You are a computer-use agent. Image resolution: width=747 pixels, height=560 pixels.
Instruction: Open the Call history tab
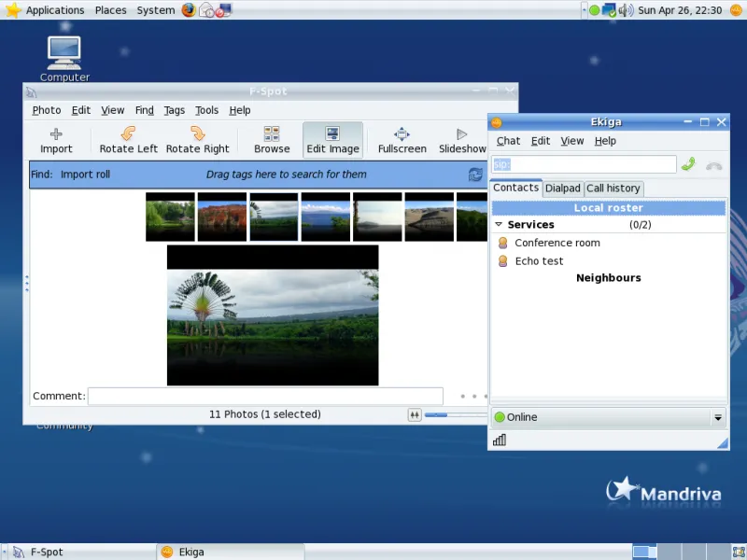point(613,189)
